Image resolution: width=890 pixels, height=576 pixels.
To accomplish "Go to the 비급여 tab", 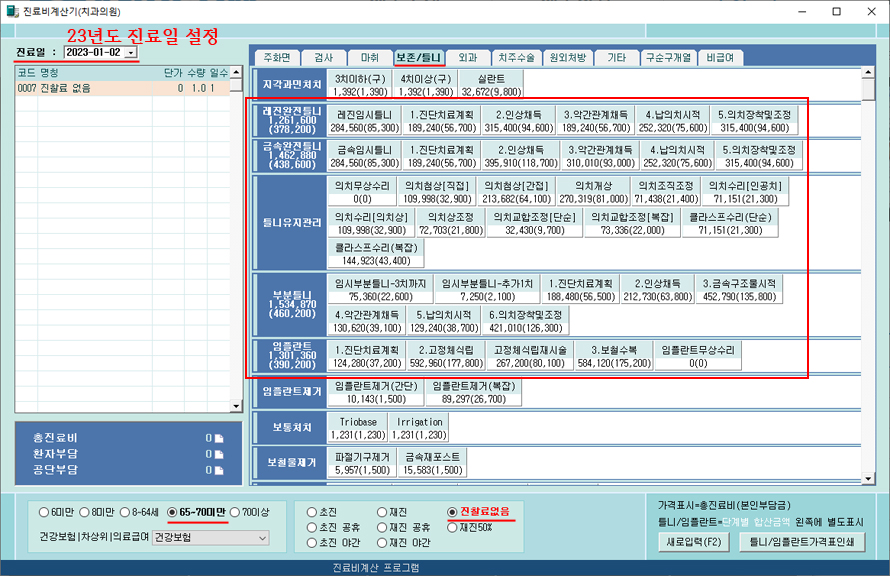I will click(x=720, y=58).
